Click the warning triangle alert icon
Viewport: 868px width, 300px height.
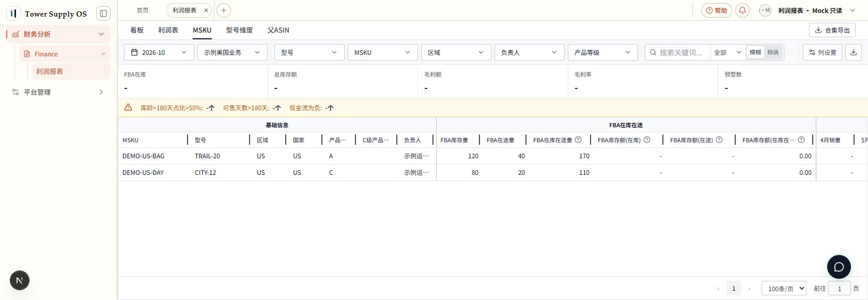(128, 108)
